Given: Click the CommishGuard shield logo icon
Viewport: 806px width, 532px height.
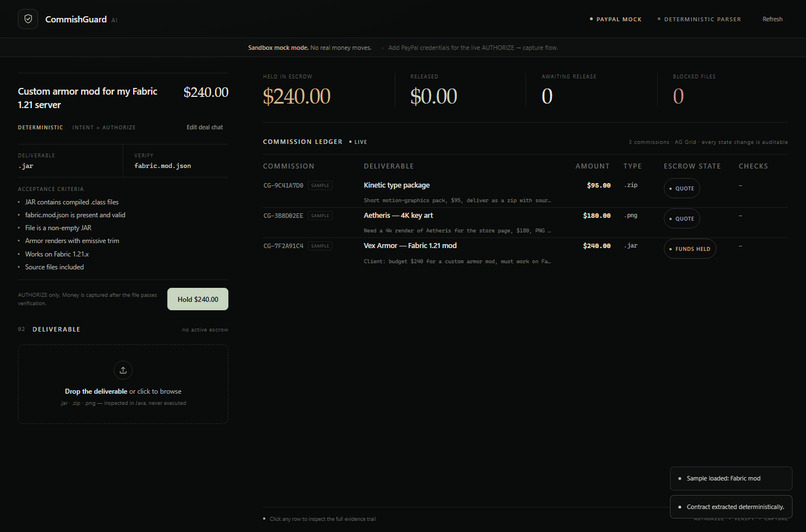Looking at the screenshot, I should [x=28, y=19].
